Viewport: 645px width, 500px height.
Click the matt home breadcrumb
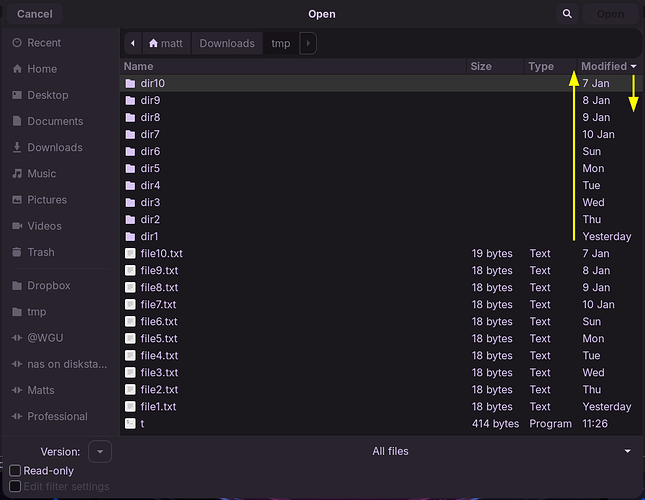166,44
